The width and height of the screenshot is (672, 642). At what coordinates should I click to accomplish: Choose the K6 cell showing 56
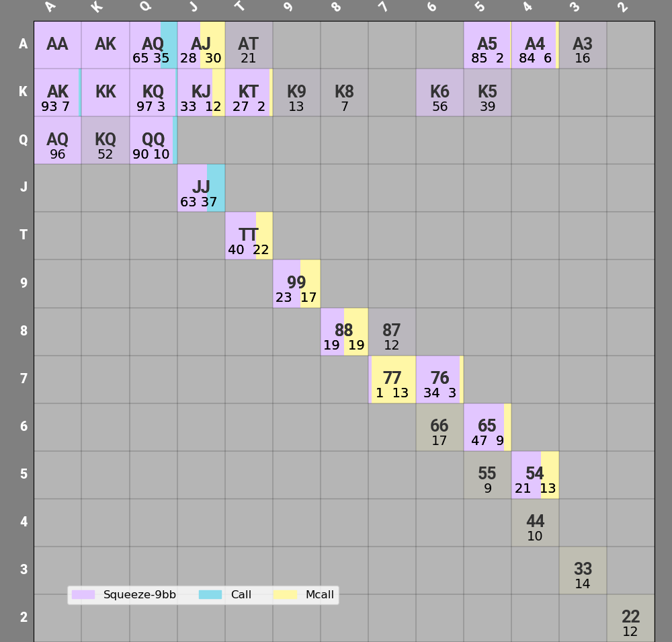[x=439, y=93]
